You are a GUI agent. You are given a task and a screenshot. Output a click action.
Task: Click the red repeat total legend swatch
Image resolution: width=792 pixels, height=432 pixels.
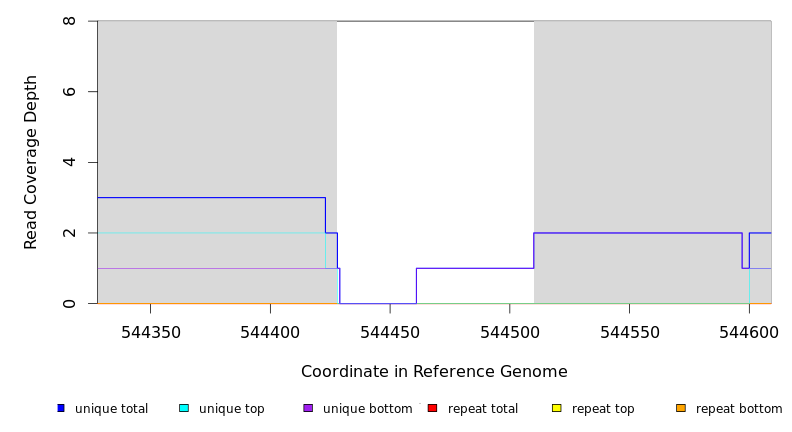point(432,408)
